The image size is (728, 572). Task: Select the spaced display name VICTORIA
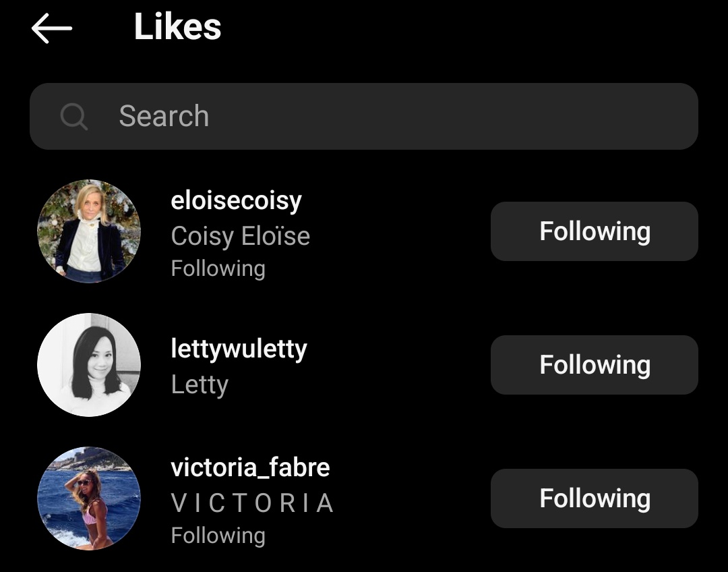click(x=252, y=503)
